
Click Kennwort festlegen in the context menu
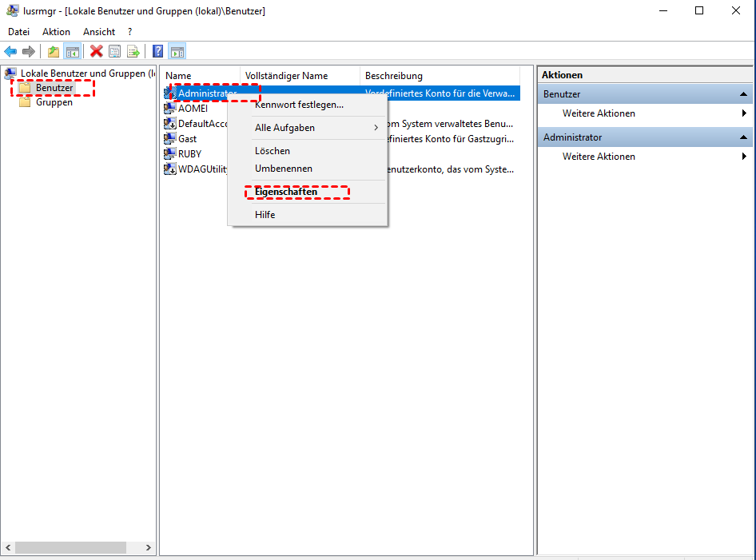pos(299,105)
